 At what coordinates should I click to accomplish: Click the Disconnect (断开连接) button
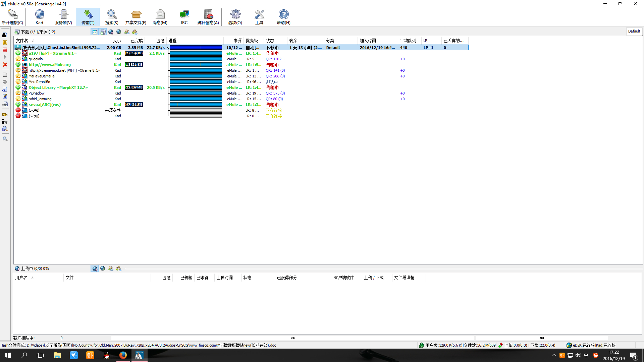[x=12, y=17]
